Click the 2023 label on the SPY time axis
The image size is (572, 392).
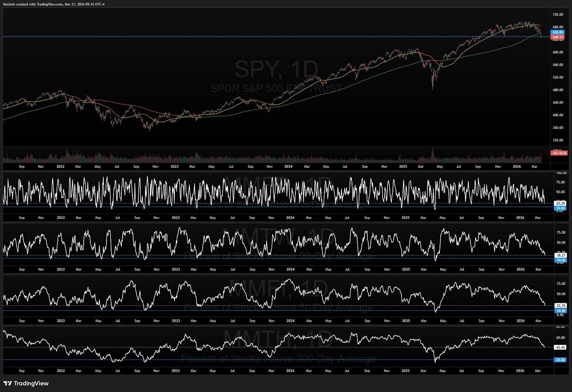[x=174, y=167]
